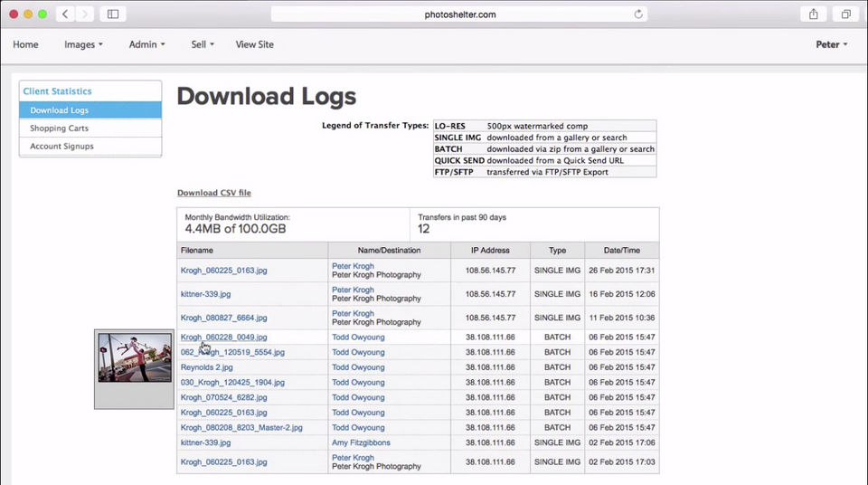Click the IP Address column header

pyautogui.click(x=490, y=251)
